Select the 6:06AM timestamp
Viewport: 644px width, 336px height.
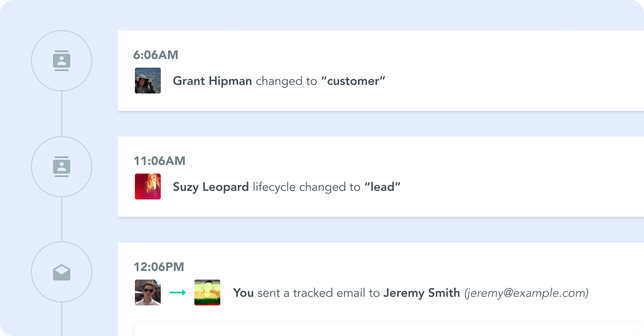(x=156, y=55)
